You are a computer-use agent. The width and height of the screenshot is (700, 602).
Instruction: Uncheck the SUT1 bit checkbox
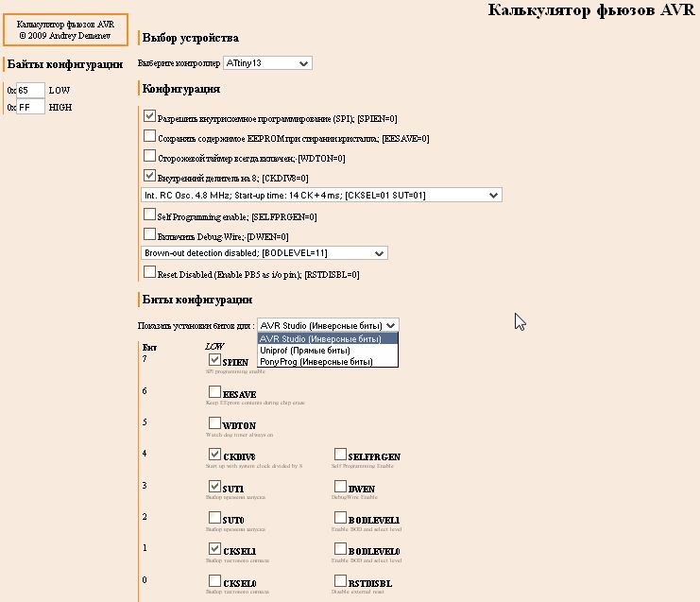pos(214,486)
